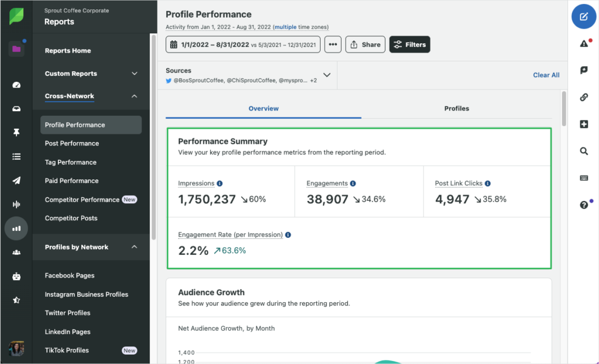Open the inbox tray icon in sidebar
Image resolution: width=599 pixels, height=364 pixels.
(x=16, y=109)
